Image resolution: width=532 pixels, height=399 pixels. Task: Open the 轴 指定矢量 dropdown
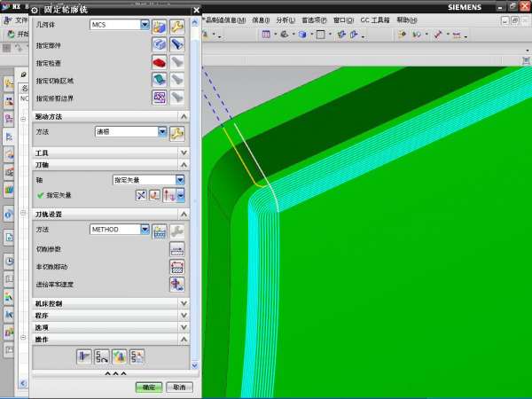point(180,180)
